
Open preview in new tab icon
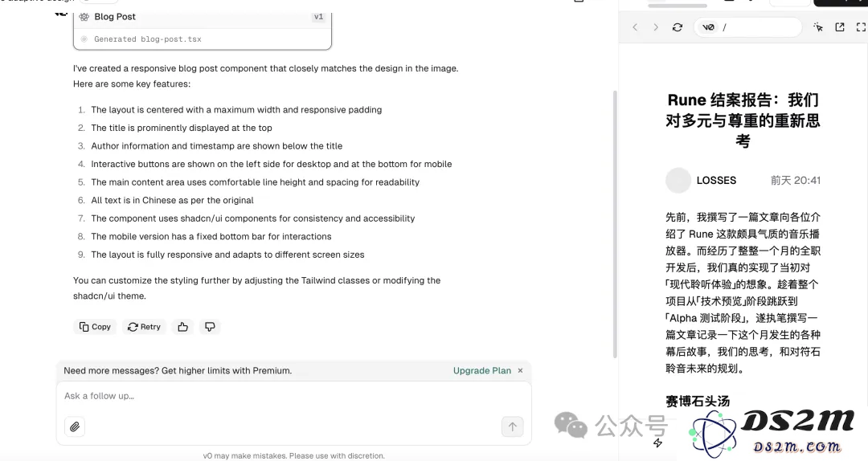click(840, 27)
